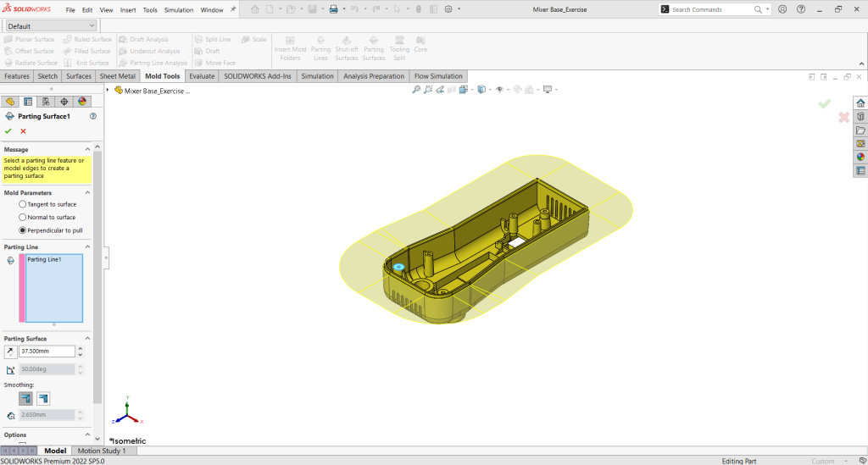The image size is (868, 465).
Task: Switch to the Evaluate tab
Action: click(202, 76)
